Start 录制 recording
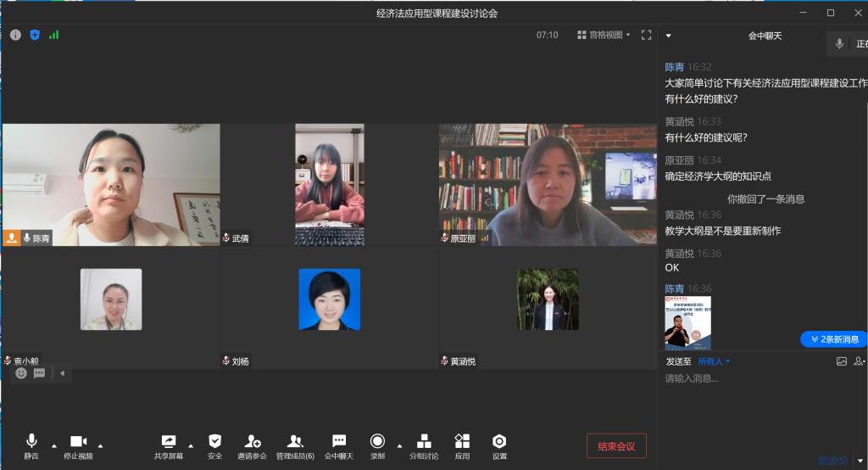This screenshot has height=470, width=868. (x=377, y=445)
